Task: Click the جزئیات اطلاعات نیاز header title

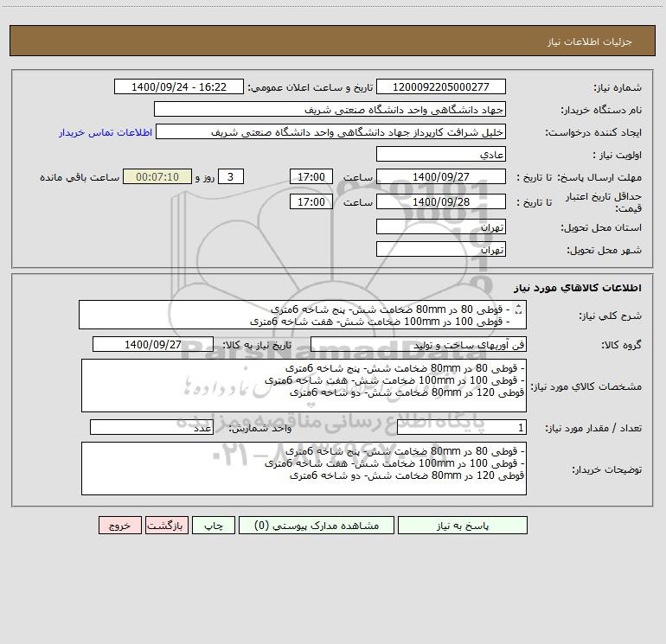Action: [x=590, y=41]
